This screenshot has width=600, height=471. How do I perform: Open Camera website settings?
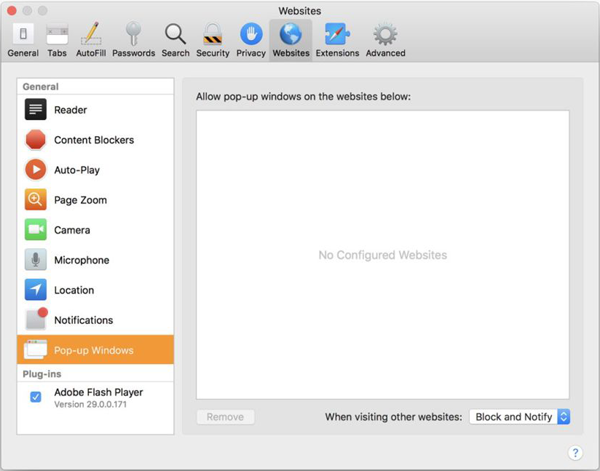tap(72, 230)
